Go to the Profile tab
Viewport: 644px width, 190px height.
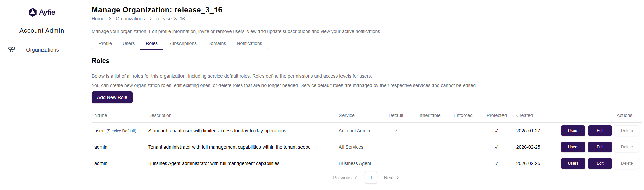pyautogui.click(x=105, y=44)
